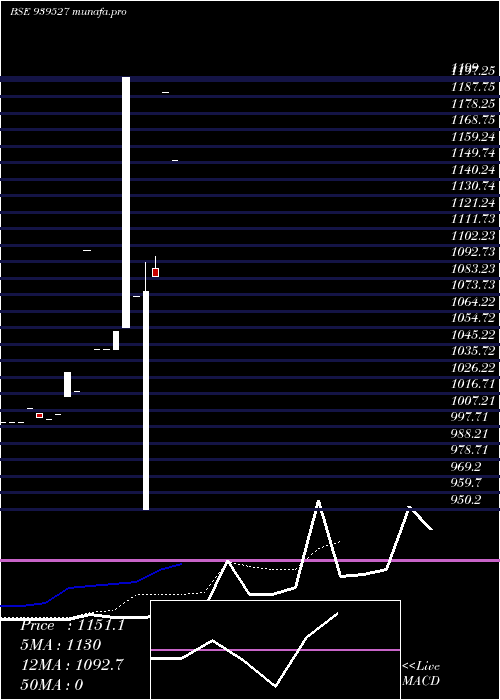The width and height of the screenshot is (500, 700).
Task: Click the 959.7 price axis label
Action: [466, 483]
